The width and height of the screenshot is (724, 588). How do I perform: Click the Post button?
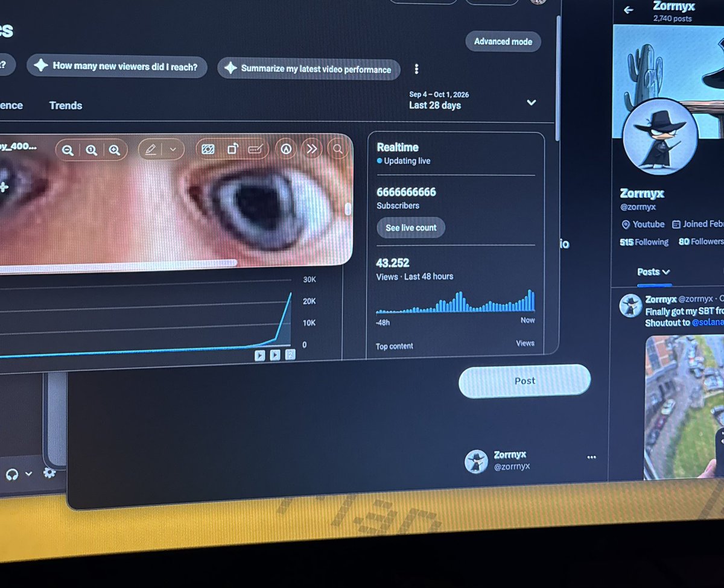[524, 381]
